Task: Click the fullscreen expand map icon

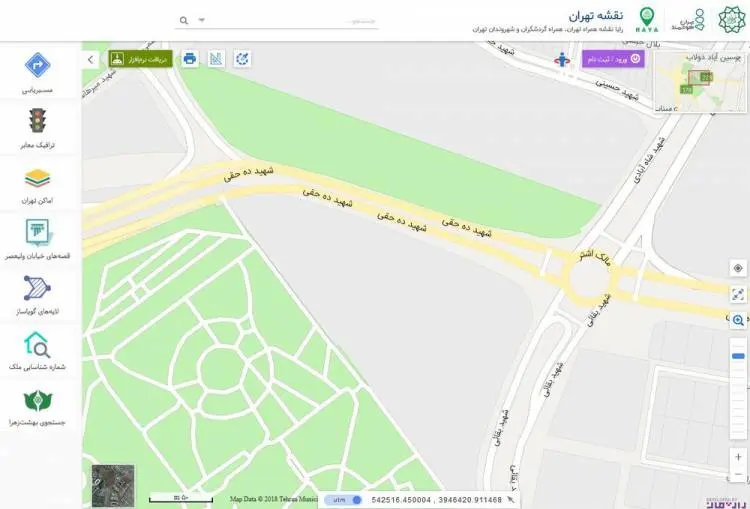Action: pos(738,294)
